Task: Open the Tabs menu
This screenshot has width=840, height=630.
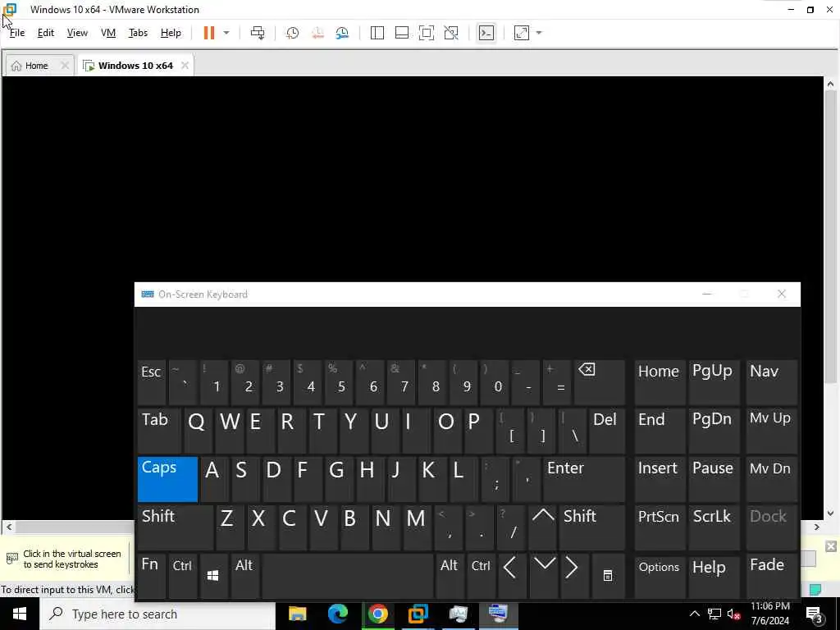Action: point(138,33)
